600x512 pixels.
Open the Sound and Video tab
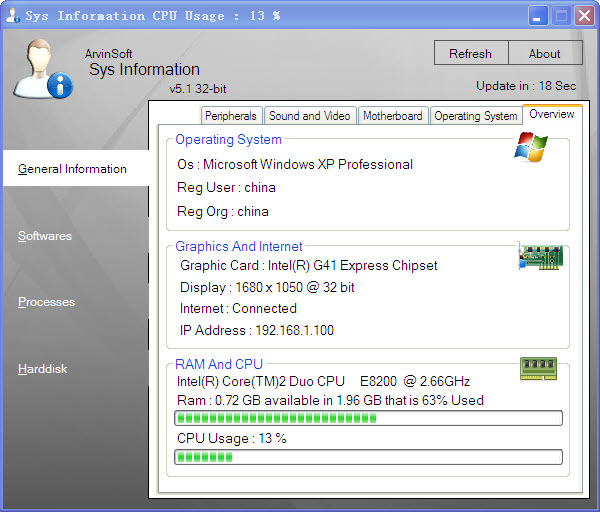[x=310, y=116]
